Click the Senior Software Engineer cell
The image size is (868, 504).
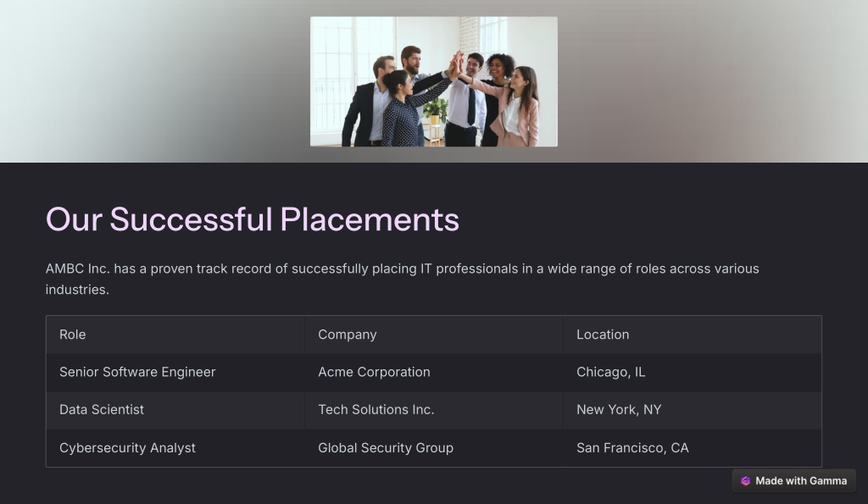tap(175, 373)
